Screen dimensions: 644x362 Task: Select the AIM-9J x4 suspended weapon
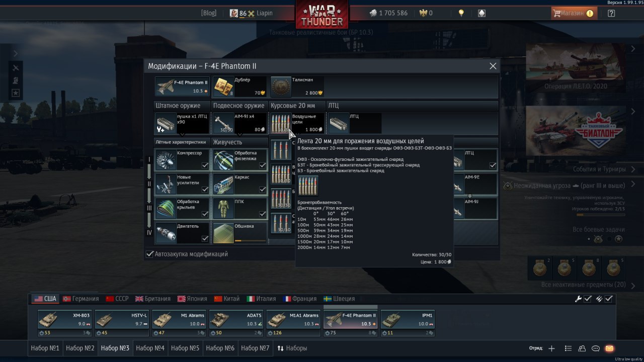tap(240, 123)
